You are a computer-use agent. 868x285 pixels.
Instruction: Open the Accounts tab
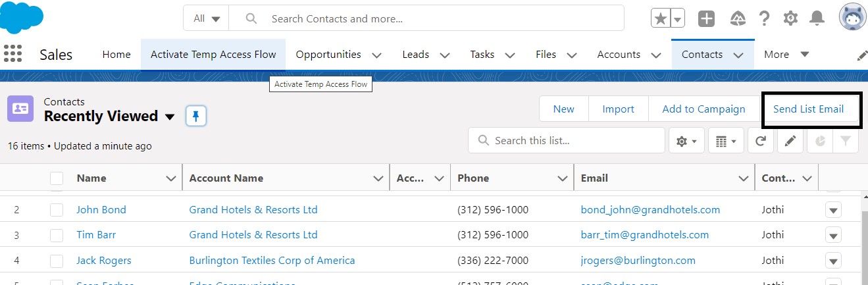pos(619,55)
